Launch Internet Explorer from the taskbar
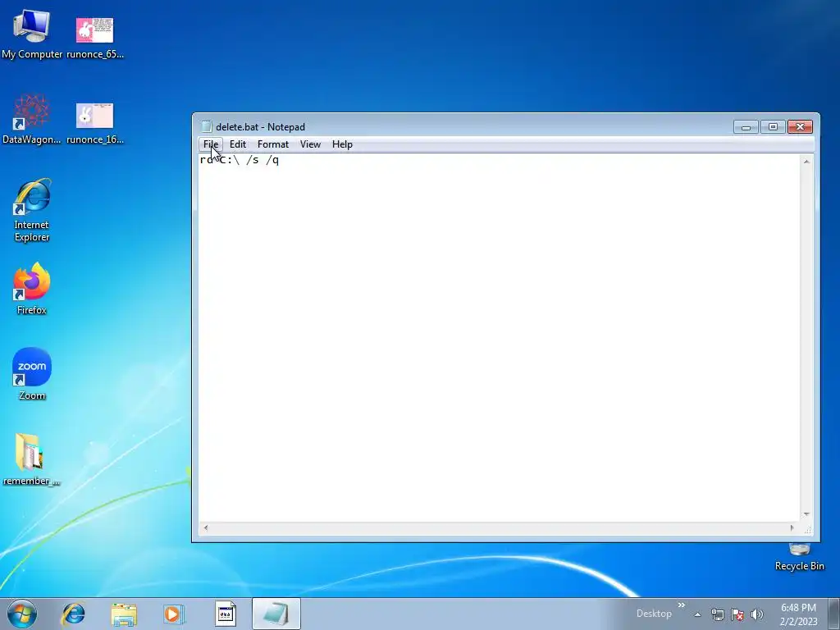Screen dimensions: 840x630 [x=73, y=614]
